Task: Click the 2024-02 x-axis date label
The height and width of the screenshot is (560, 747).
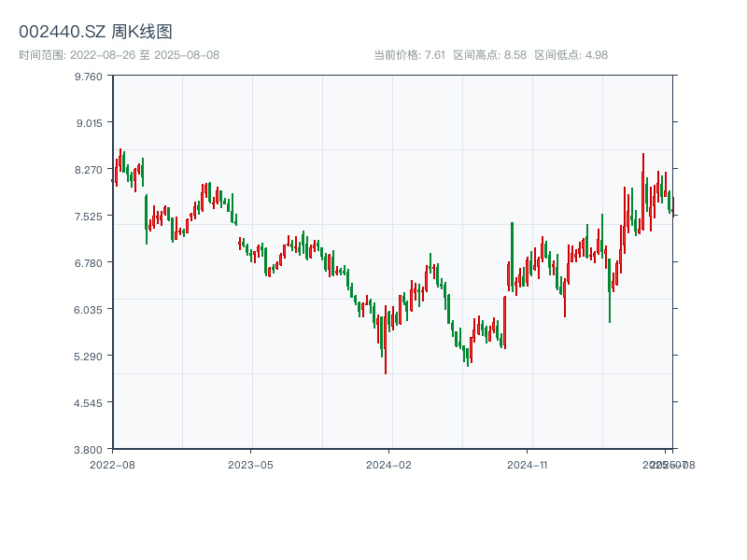Action: click(389, 464)
